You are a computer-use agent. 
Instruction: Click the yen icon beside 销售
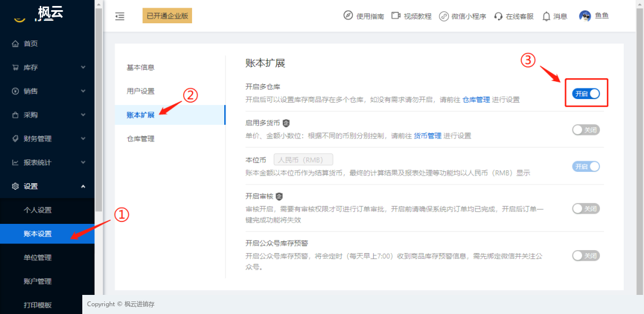pyautogui.click(x=16, y=91)
